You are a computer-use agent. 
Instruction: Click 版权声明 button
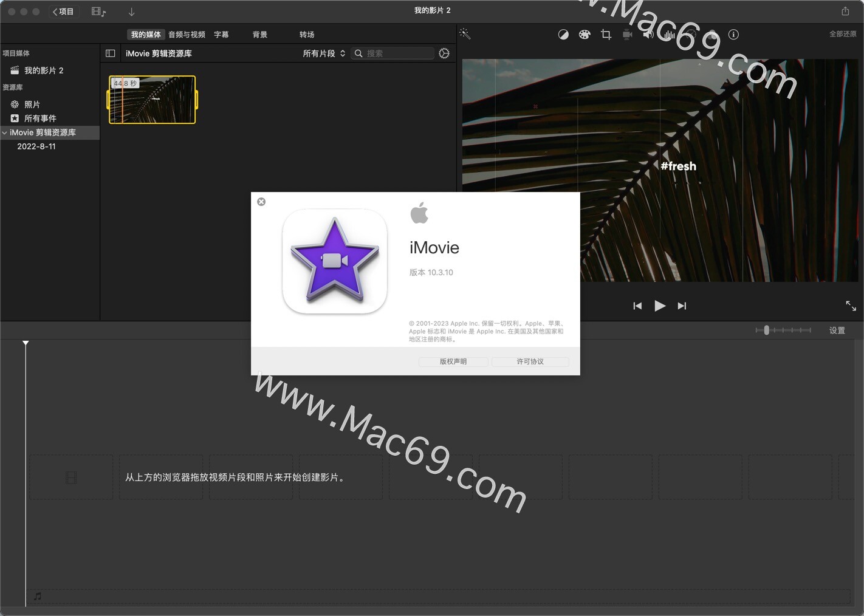tap(453, 361)
